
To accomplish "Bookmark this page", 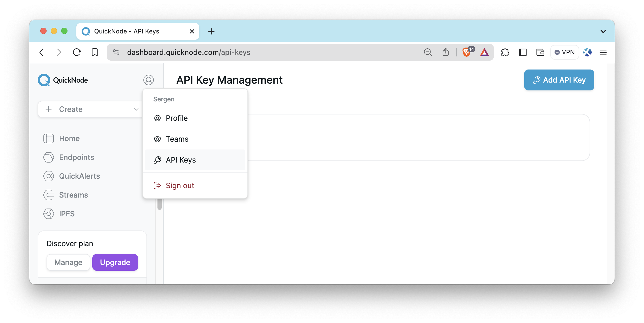I will pos(95,52).
